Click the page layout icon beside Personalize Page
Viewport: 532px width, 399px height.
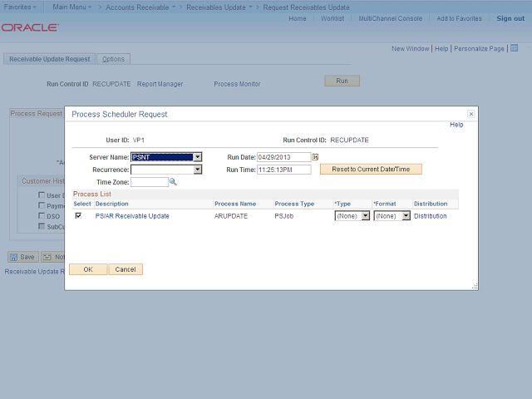515,48
